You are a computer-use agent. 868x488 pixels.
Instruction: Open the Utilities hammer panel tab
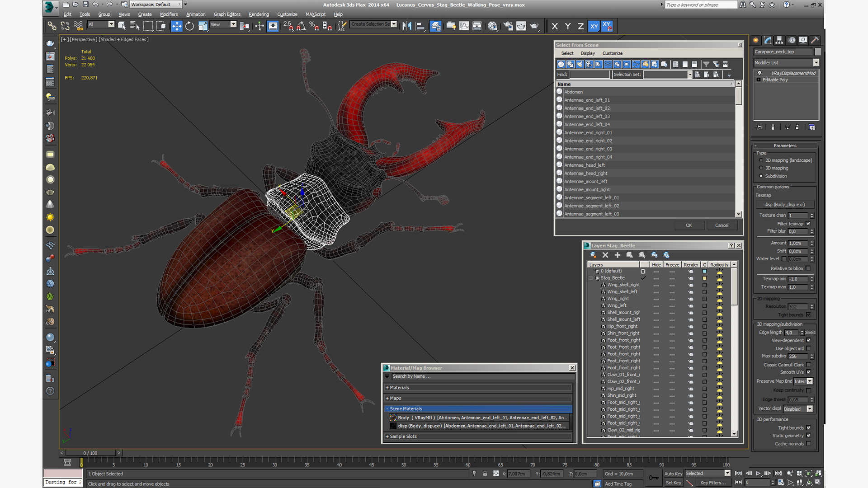815,40
